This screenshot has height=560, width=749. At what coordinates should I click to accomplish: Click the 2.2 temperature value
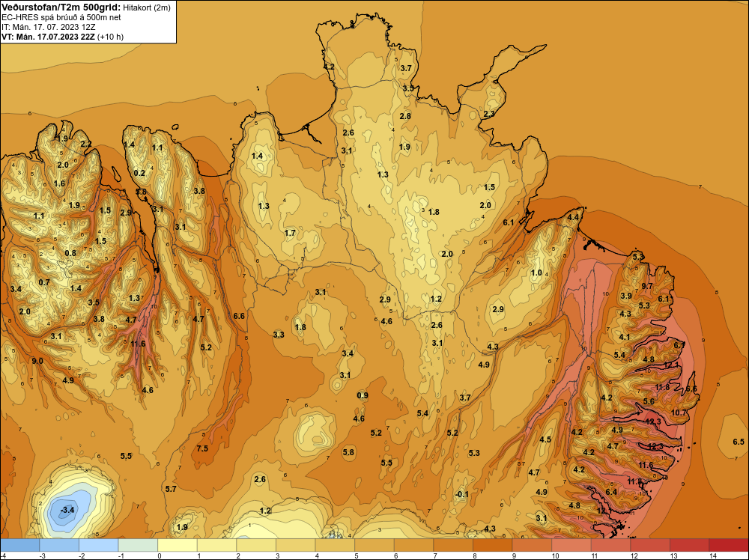tap(85, 144)
